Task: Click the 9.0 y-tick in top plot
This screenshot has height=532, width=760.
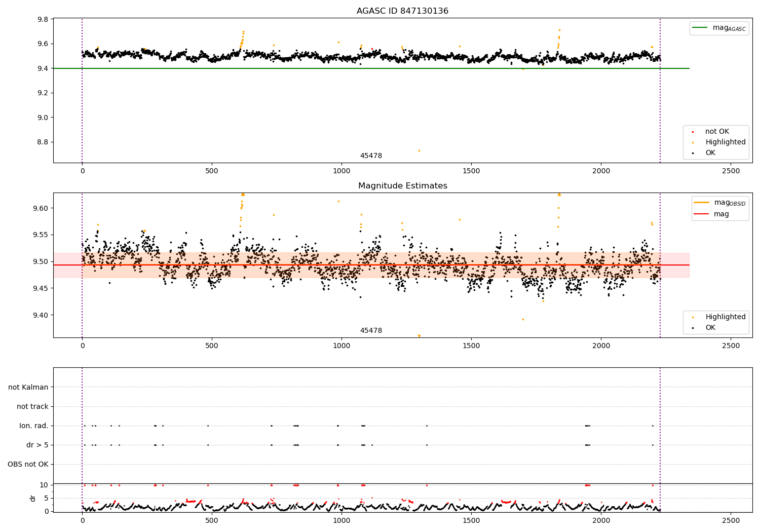Action: pos(43,118)
